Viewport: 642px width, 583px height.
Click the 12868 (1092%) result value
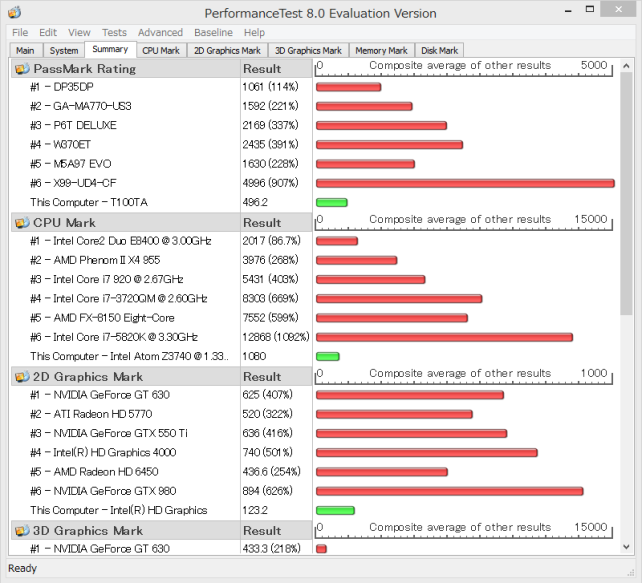pos(276,337)
